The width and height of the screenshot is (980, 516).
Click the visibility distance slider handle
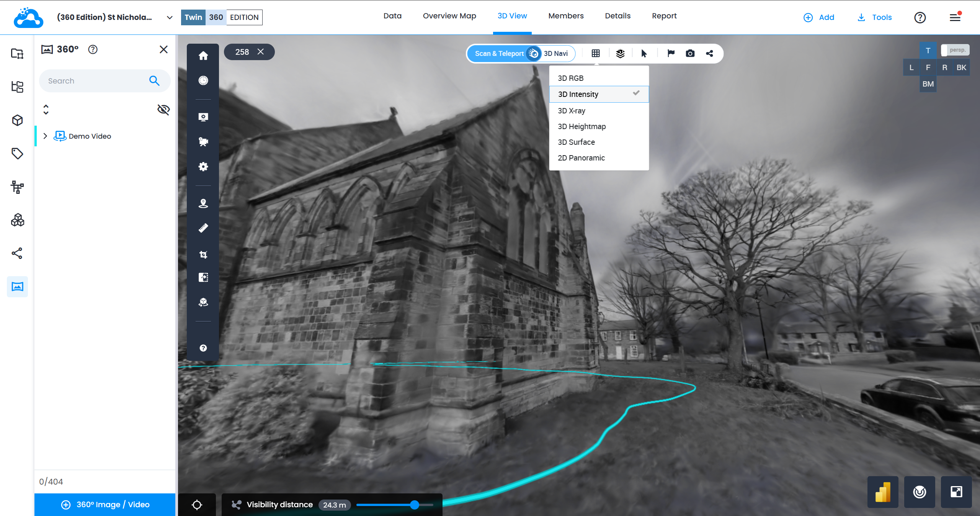pyautogui.click(x=414, y=505)
